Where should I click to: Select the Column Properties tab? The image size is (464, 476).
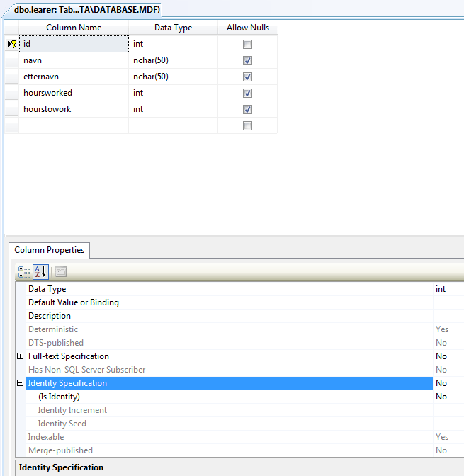click(49, 250)
